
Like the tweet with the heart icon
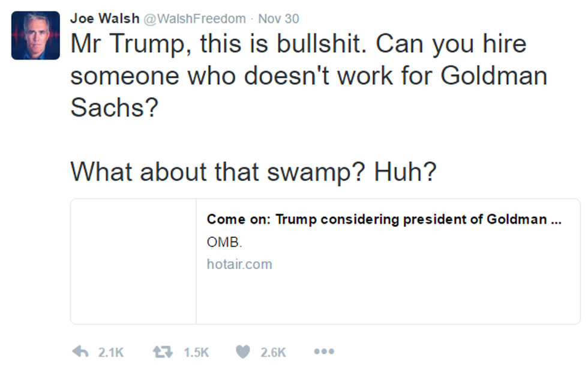pos(242,352)
